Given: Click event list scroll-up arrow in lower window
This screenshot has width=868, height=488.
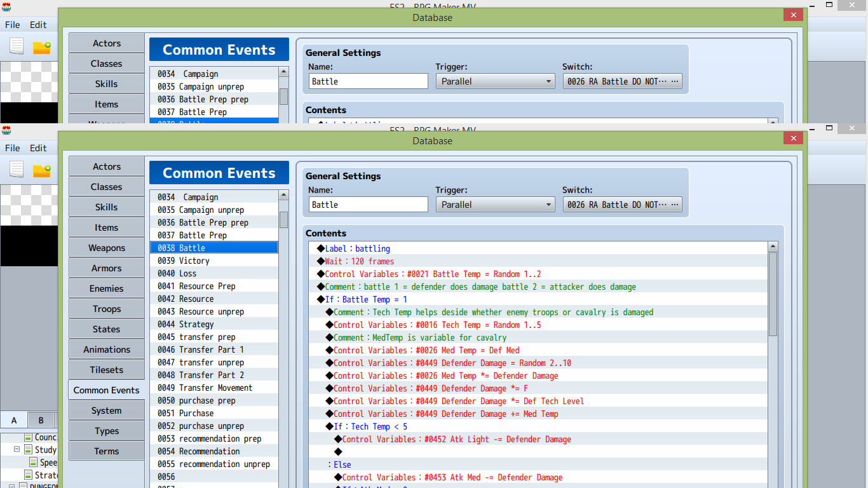Looking at the screenshot, I should tap(283, 196).
